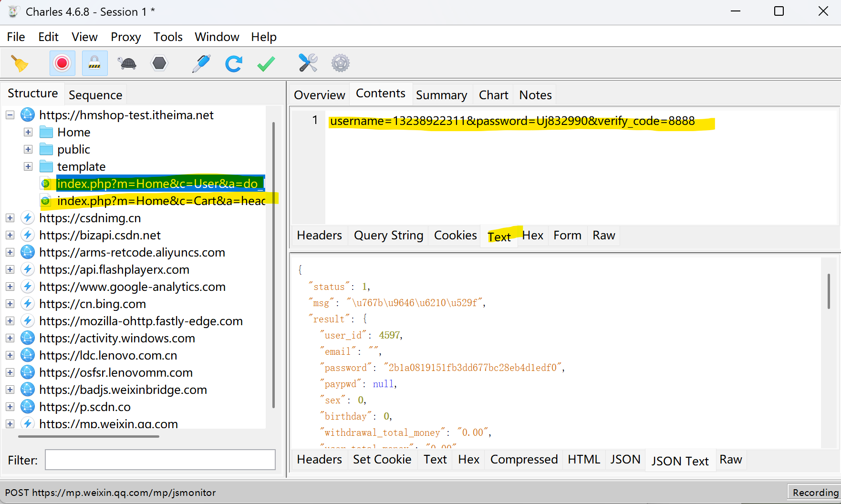This screenshot has height=504, width=841.
Task: Open the Proxy menu
Action: point(126,37)
